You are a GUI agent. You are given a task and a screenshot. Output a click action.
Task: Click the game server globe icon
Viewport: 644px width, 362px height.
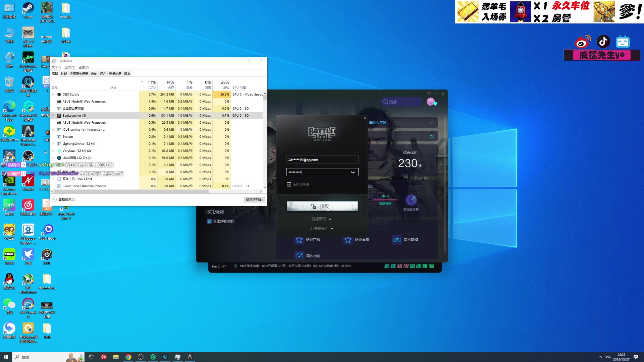411,200
